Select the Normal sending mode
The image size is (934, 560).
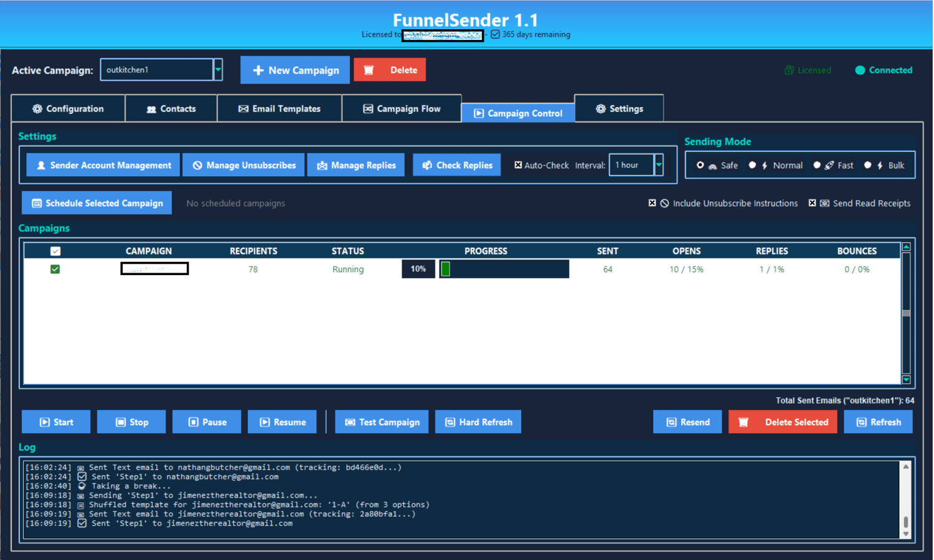pyautogui.click(x=752, y=165)
